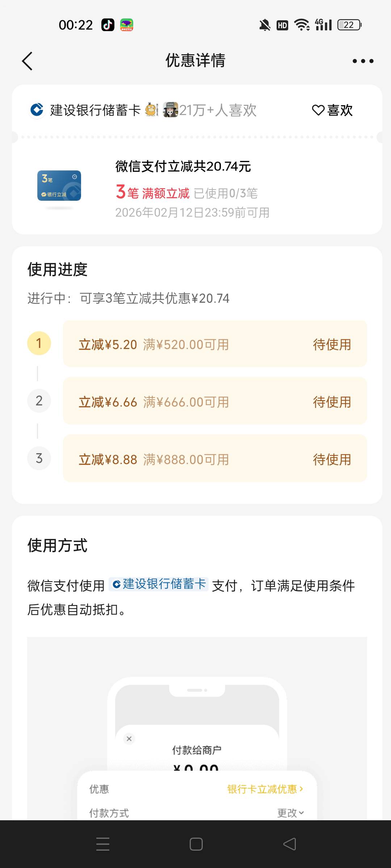This screenshot has height=868, width=391.
Task: Tap the TikTok notification icon in status bar
Action: 108,25
